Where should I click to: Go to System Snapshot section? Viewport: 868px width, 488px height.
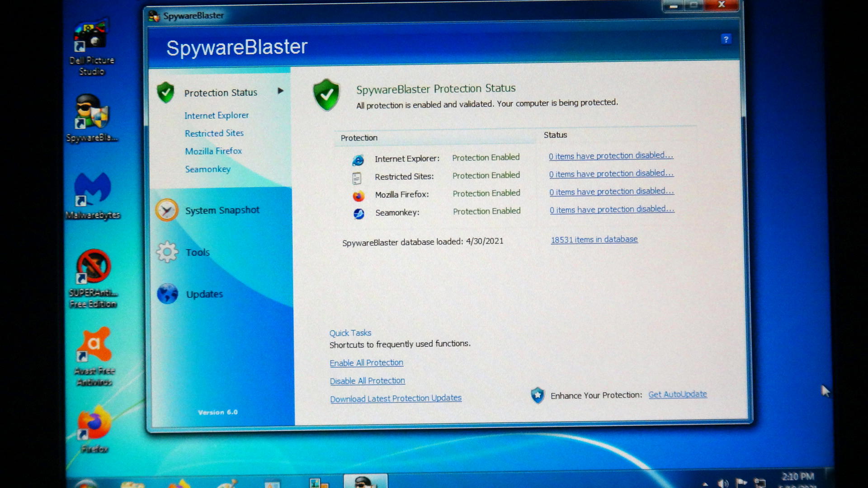(222, 210)
